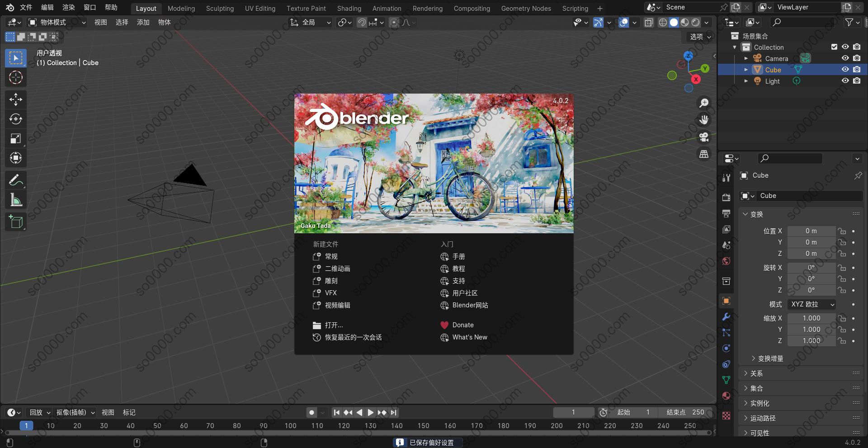This screenshot has height=448, width=868.
Task: Click the Location X value field
Action: (811, 231)
